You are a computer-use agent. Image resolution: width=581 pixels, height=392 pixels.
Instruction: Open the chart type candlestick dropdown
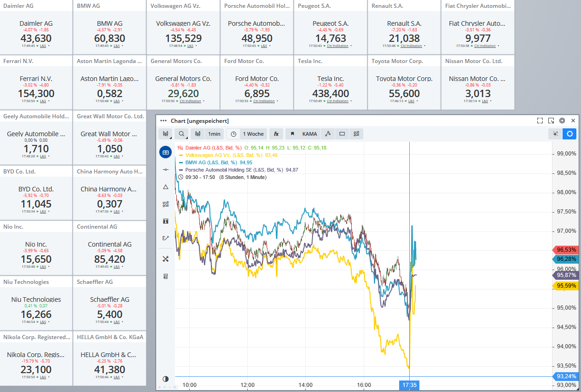click(x=165, y=134)
